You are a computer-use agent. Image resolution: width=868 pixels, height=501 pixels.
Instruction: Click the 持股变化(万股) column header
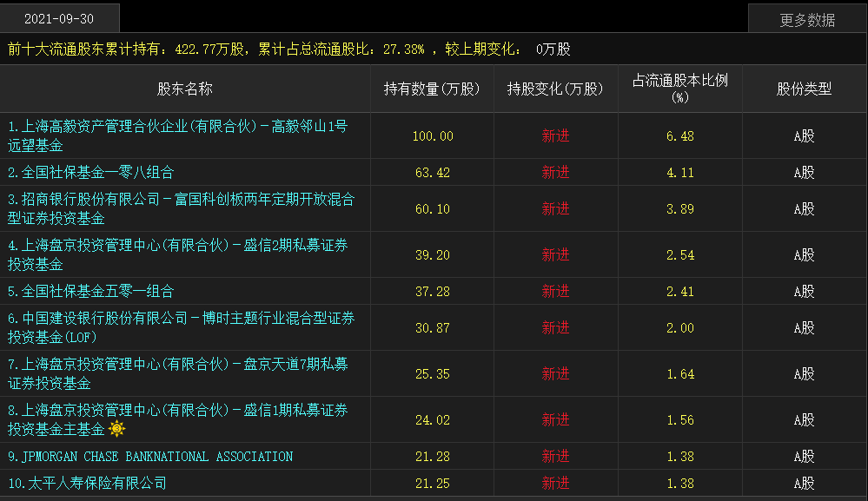point(555,88)
